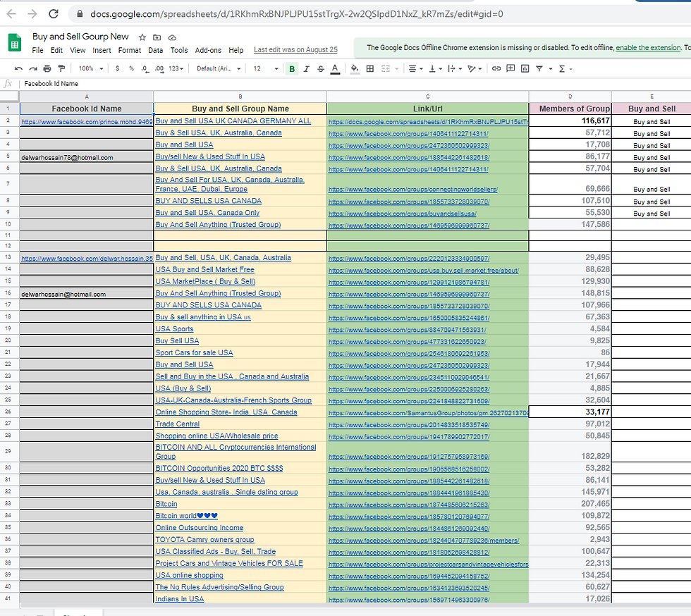Image resolution: width=691 pixels, height=616 pixels.
Task: Open the vertical align dropdown
Action: tap(435, 69)
